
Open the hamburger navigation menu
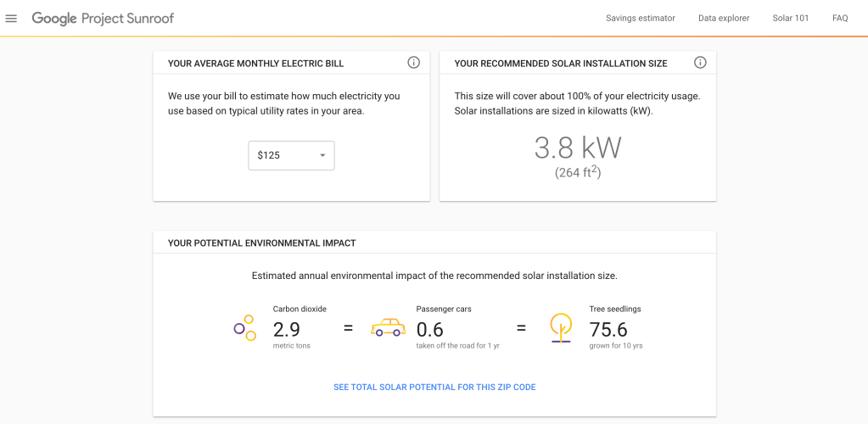[x=11, y=19]
